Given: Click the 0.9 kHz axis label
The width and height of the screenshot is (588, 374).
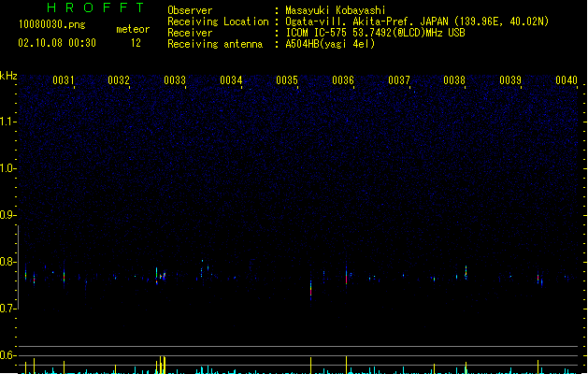Looking at the screenshot, I should pyautogui.click(x=7, y=215).
